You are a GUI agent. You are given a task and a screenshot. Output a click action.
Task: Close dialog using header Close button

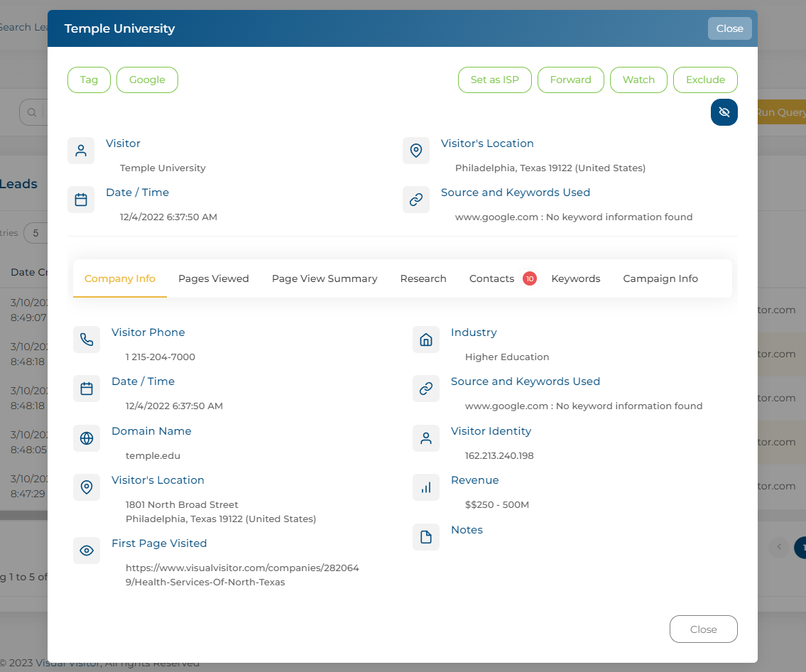pos(729,28)
